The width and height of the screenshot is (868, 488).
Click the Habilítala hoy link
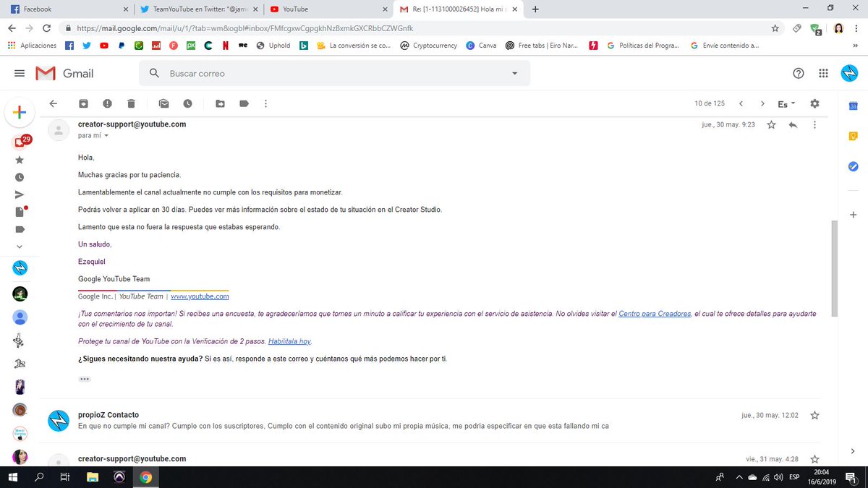290,341
